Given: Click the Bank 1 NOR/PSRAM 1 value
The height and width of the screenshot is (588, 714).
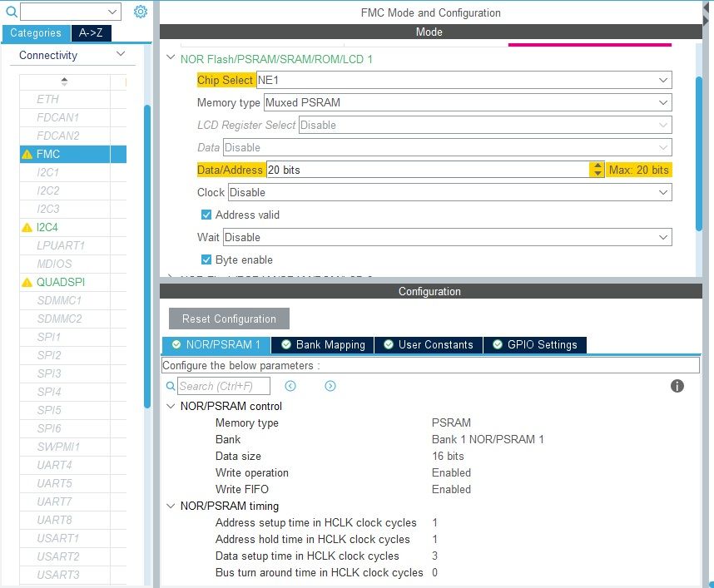Looking at the screenshot, I should [488, 439].
